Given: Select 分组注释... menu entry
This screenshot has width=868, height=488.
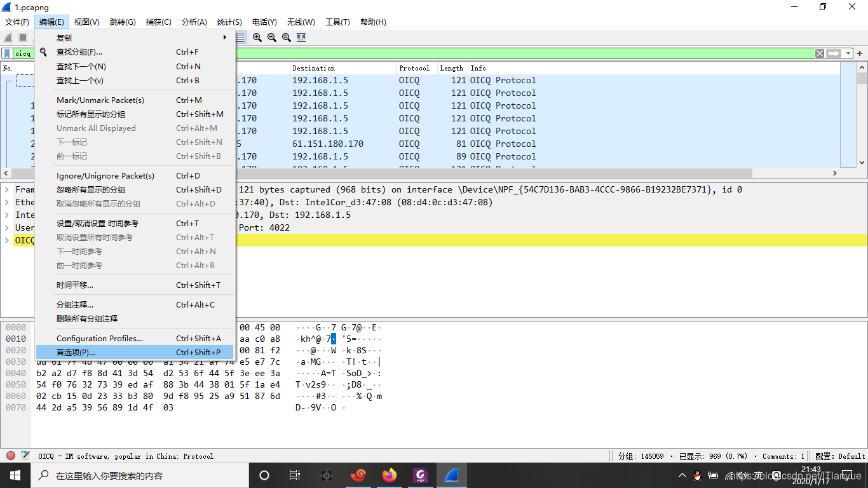Looking at the screenshot, I should point(135,304).
